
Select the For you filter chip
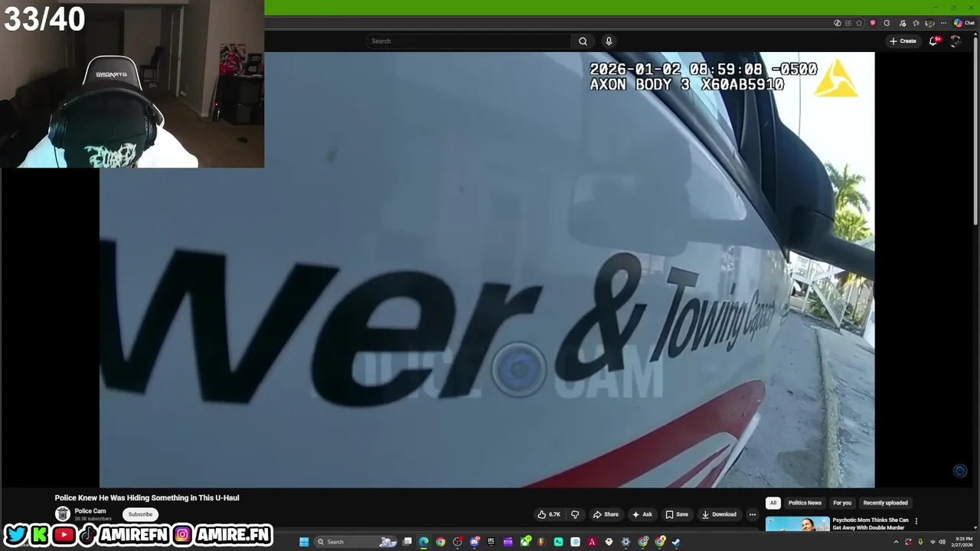click(x=842, y=503)
